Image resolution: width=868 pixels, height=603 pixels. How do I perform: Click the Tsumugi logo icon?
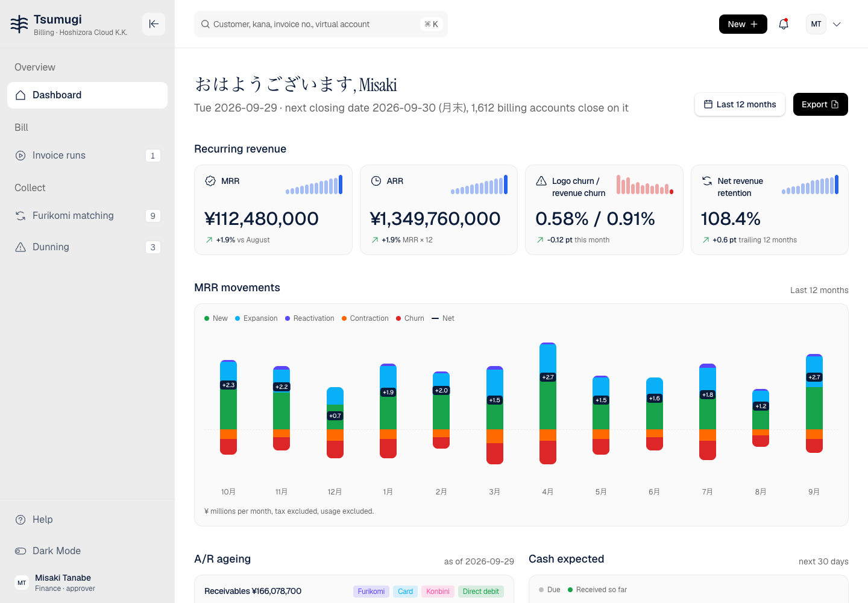tap(19, 24)
